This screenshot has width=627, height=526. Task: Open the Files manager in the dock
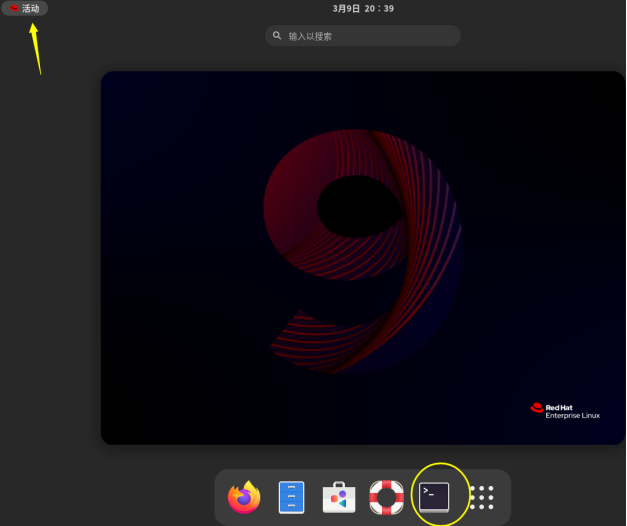pyautogui.click(x=292, y=497)
